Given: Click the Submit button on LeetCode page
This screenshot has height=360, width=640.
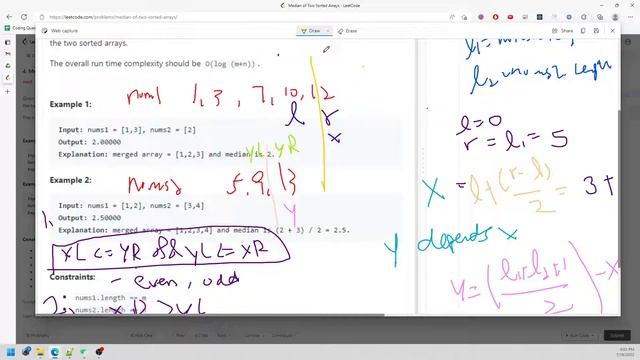Looking at the screenshot, I should pyautogui.click(x=617, y=335).
